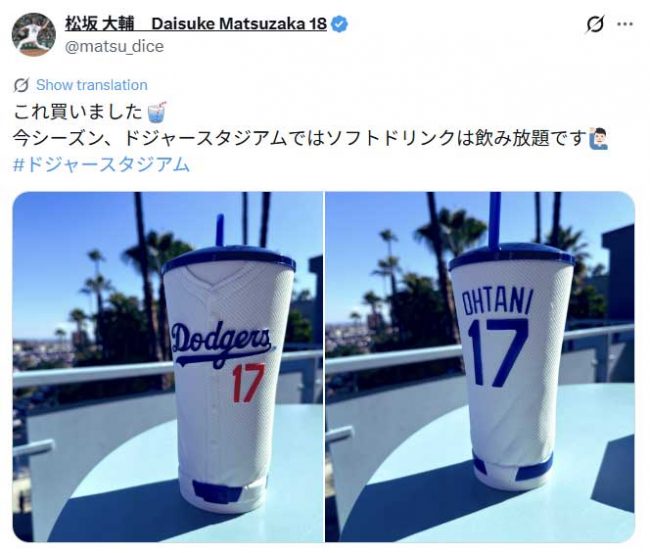
Task: Click the red 17 on left cup
Action: pos(248,383)
